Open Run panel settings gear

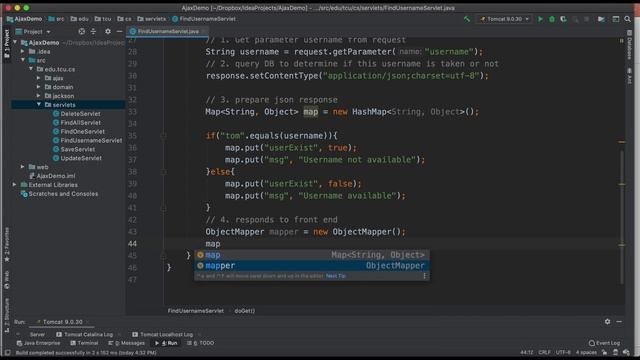click(x=607, y=322)
